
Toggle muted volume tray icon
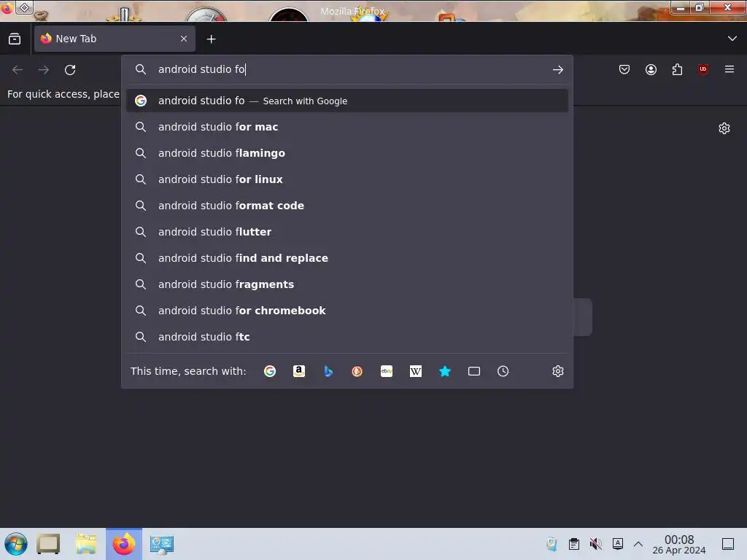[595, 544]
